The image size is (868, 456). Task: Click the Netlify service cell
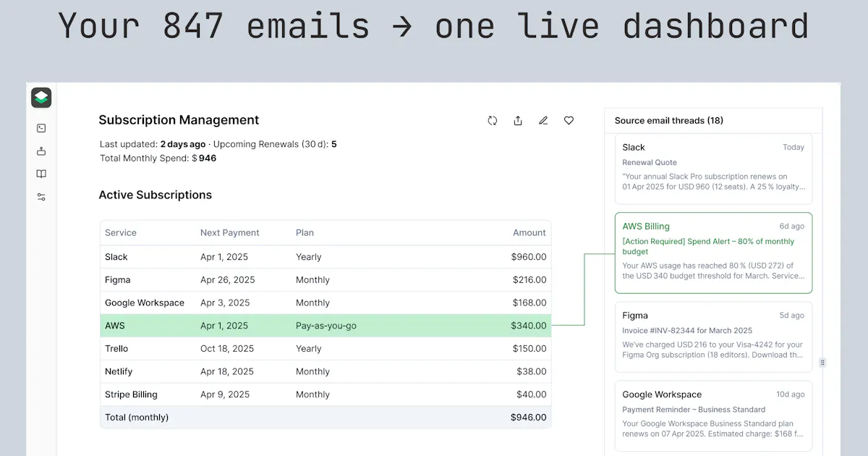(x=119, y=372)
